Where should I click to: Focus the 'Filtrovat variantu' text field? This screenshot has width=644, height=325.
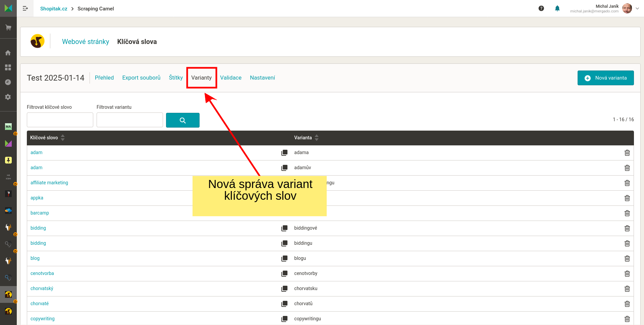point(130,120)
